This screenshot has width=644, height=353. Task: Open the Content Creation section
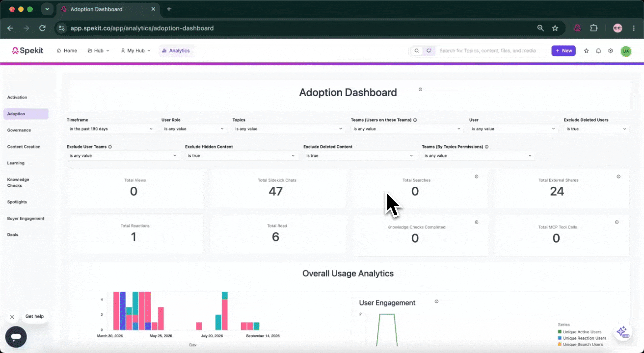point(24,147)
